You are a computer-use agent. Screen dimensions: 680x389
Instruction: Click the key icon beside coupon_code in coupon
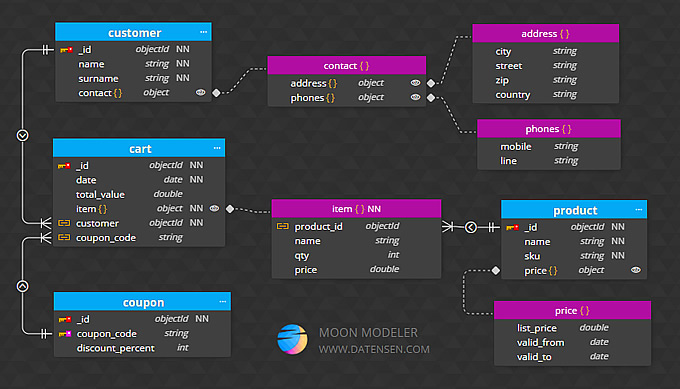tap(65, 334)
